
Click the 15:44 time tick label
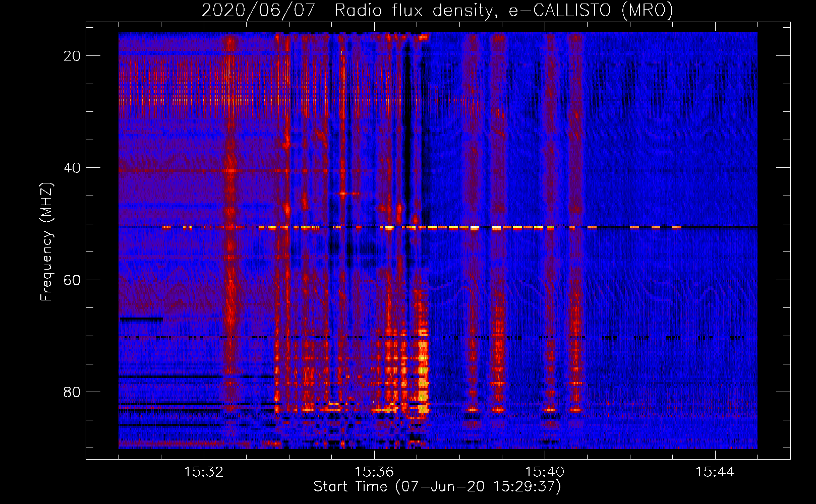[x=715, y=472]
